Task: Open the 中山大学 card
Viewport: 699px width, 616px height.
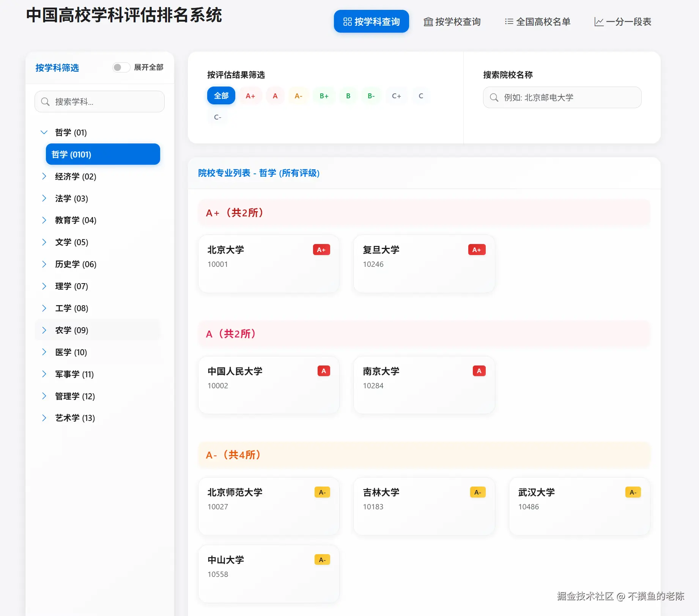Action: point(269,573)
